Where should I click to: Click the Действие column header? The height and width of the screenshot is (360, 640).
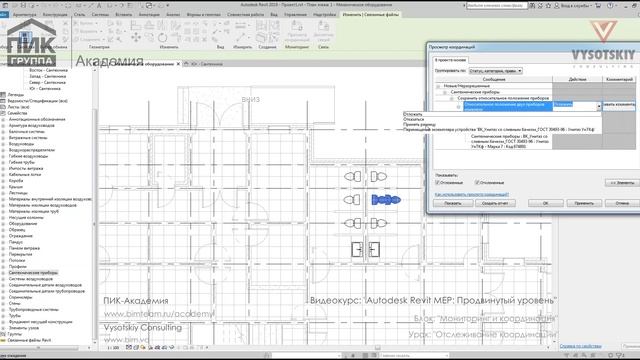point(578,79)
